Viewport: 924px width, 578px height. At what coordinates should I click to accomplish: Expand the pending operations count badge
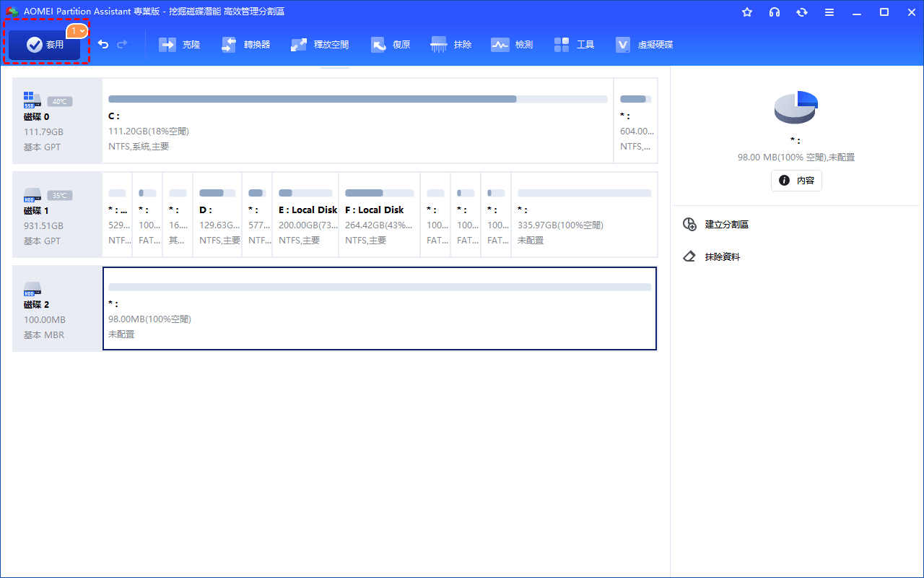tap(77, 31)
